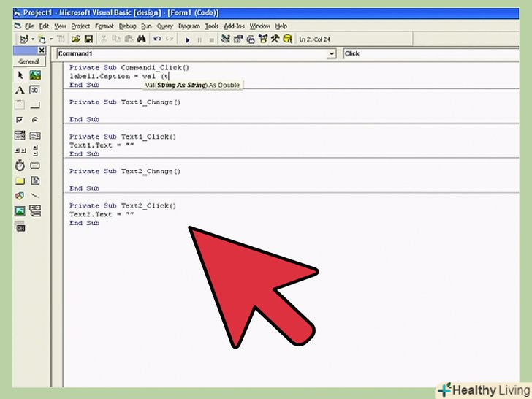This screenshot has width=532, height=399.
Task: Open the Form Layout Window icon
Action: click(251, 39)
